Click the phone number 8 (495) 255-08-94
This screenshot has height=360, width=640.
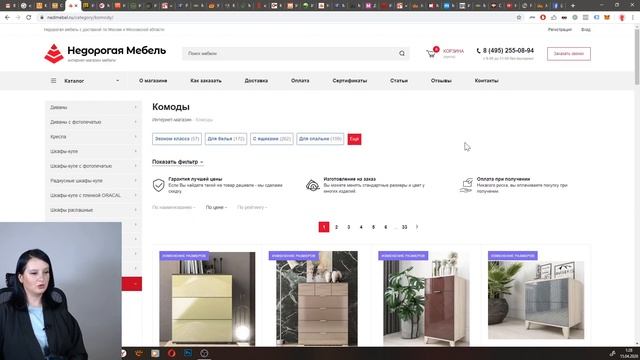[508, 51]
